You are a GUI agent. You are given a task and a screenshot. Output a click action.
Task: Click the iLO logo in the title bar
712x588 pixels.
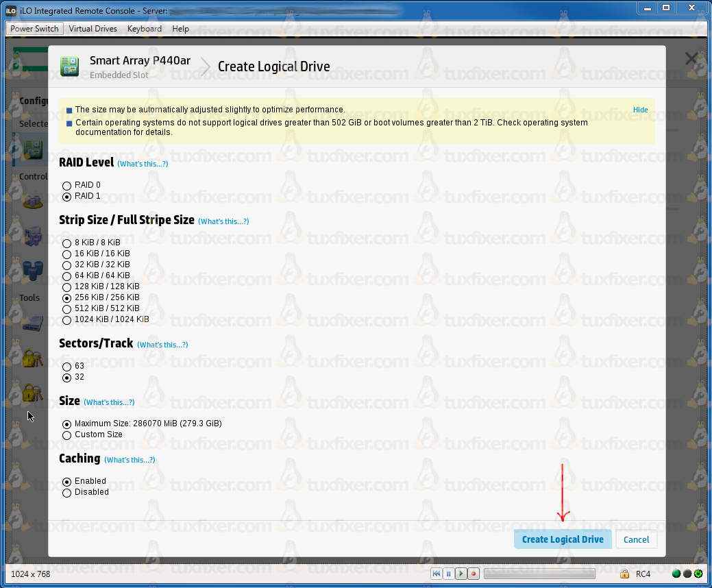pyautogui.click(x=11, y=11)
